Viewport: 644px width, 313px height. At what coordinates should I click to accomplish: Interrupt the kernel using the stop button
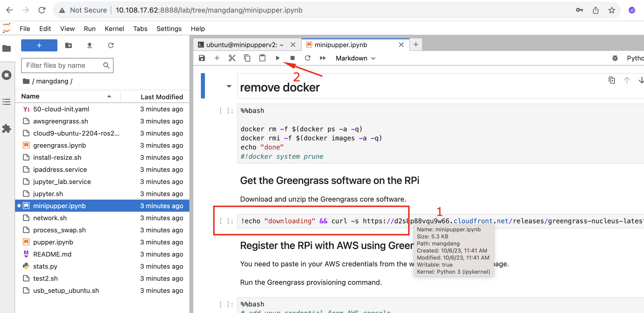click(292, 58)
